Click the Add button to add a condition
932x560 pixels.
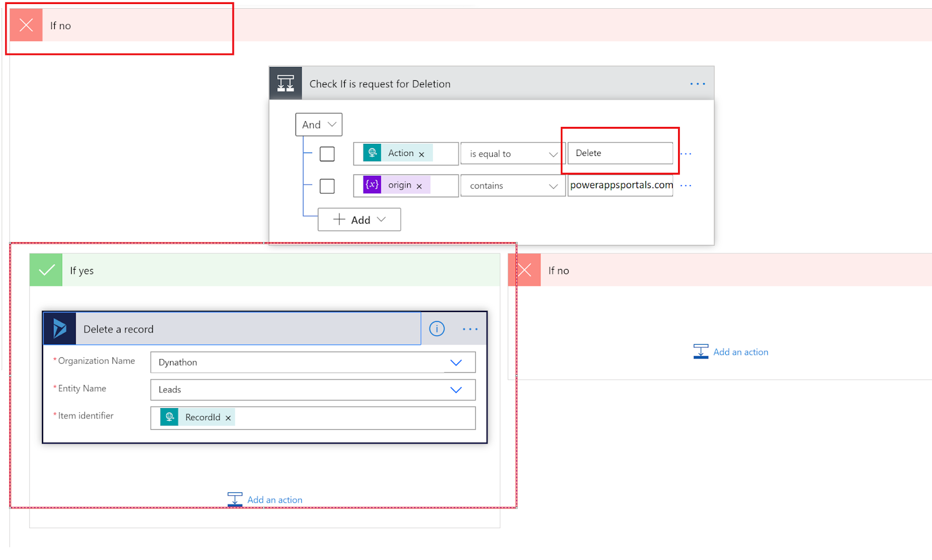tap(359, 219)
